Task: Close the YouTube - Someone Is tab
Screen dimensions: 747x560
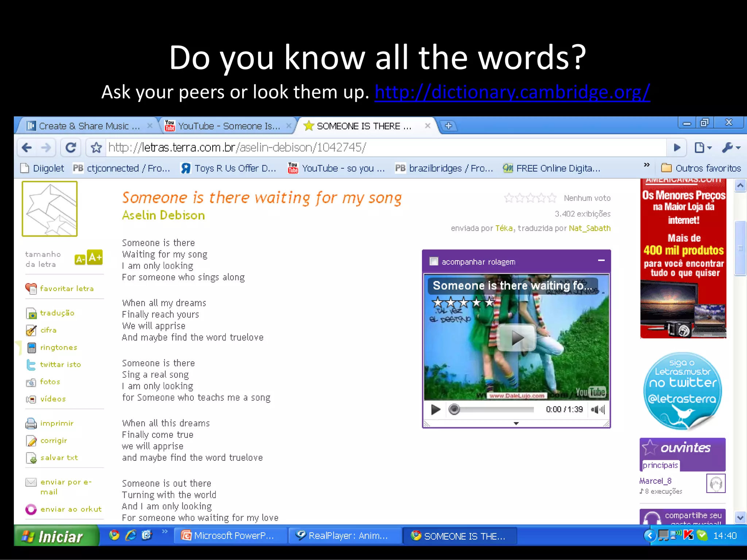Action: pyautogui.click(x=289, y=126)
